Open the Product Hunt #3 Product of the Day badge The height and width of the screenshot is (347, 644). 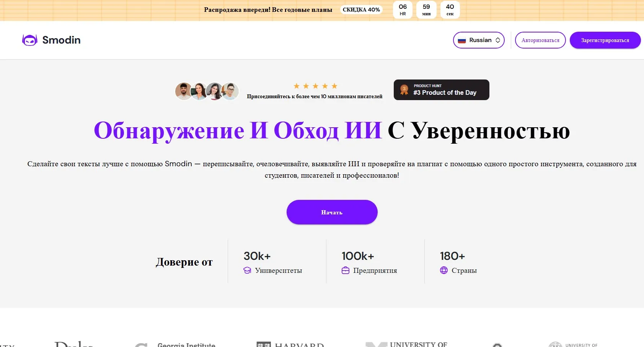click(441, 90)
